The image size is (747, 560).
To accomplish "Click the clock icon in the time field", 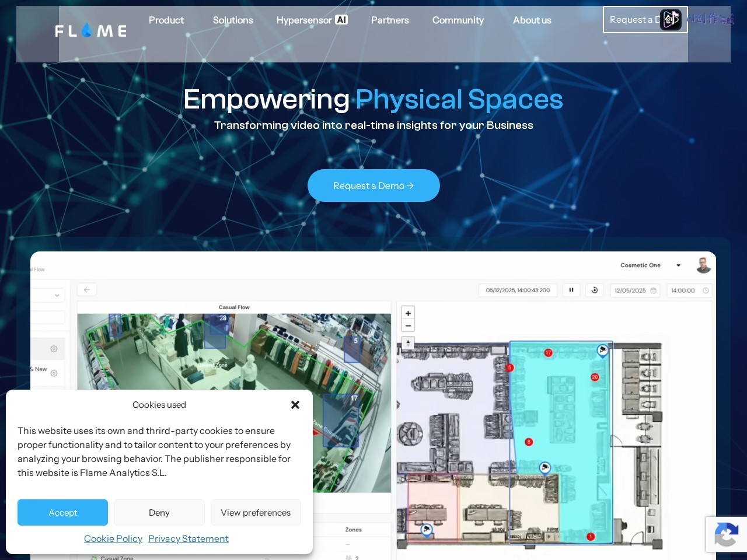I will 706,290.
